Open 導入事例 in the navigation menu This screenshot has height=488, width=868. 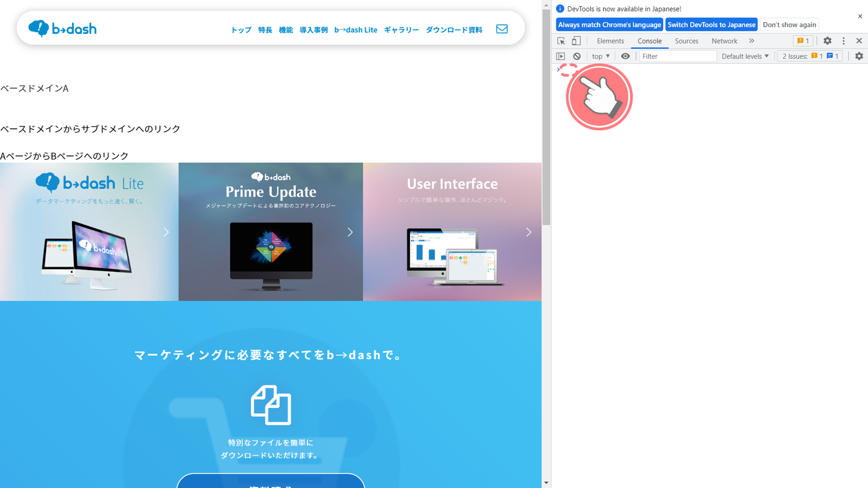(x=314, y=30)
